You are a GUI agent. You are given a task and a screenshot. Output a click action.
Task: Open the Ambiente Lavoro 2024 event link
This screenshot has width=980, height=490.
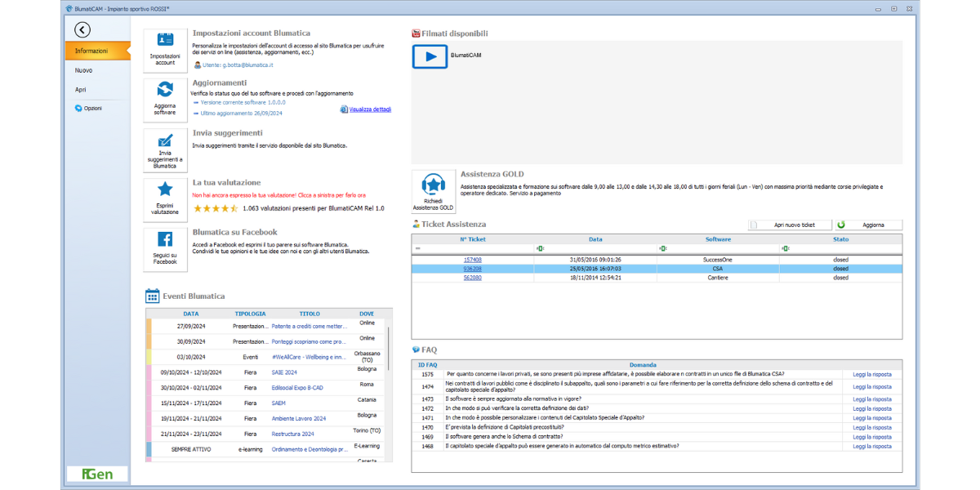(299, 418)
